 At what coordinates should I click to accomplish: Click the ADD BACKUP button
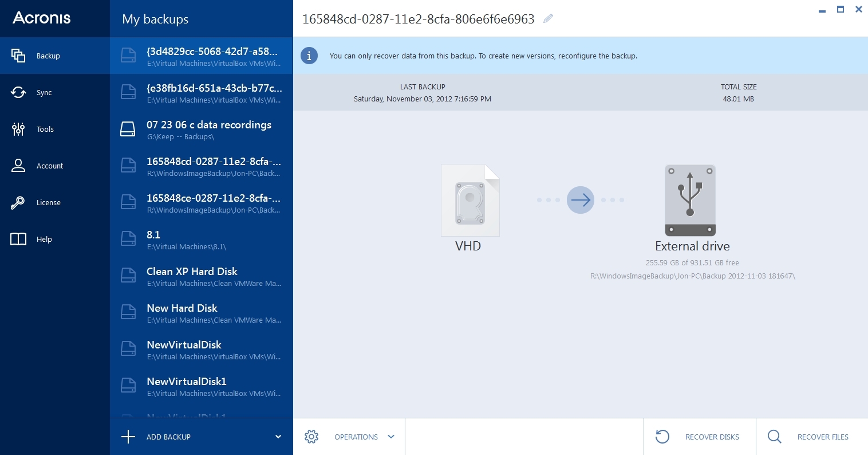pos(168,437)
